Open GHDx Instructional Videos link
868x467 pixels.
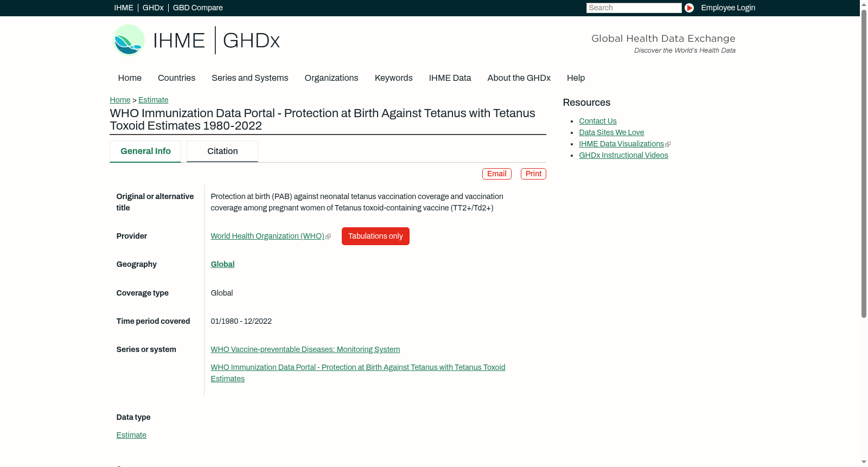point(623,155)
